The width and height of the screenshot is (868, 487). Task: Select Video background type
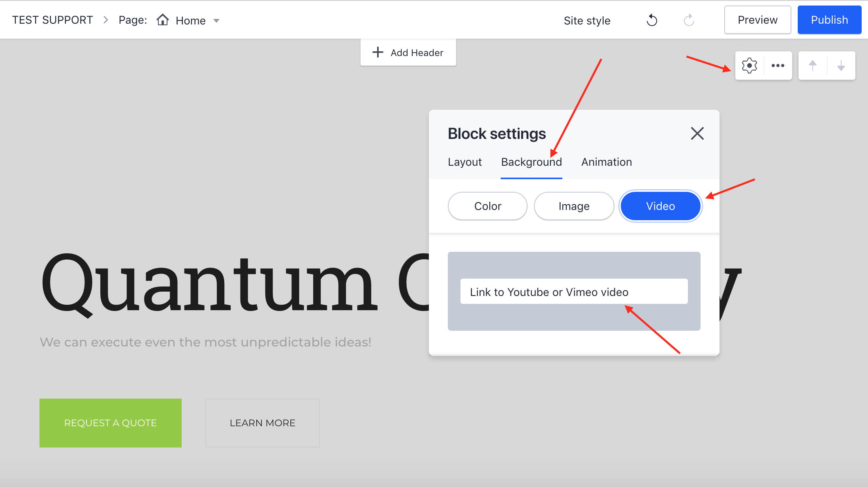(x=660, y=206)
